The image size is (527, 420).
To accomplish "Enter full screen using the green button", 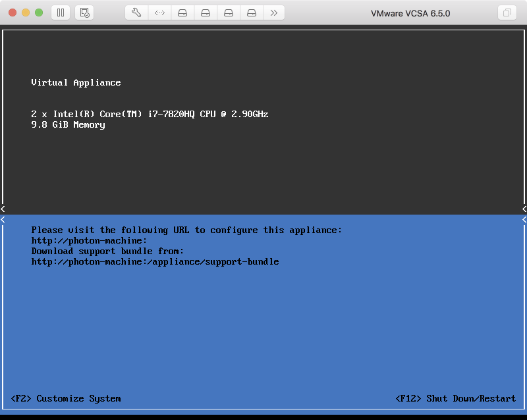I will point(39,13).
